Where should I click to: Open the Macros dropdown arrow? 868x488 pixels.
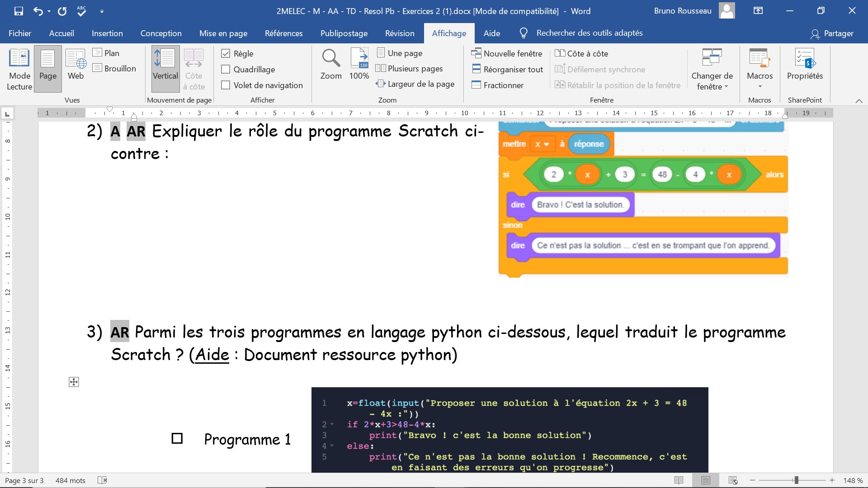(x=759, y=86)
